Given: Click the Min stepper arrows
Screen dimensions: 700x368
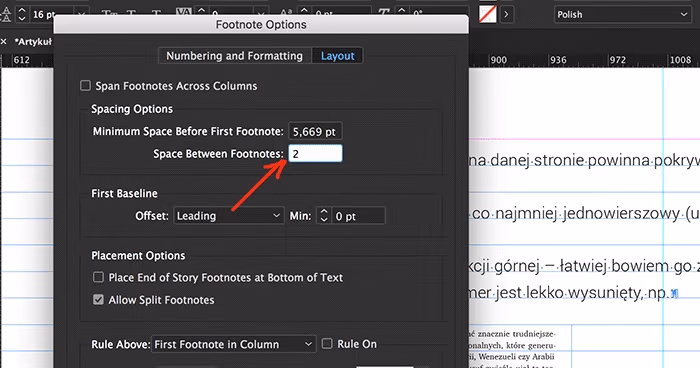Looking at the screenshot, I should [x=324, y=216].
